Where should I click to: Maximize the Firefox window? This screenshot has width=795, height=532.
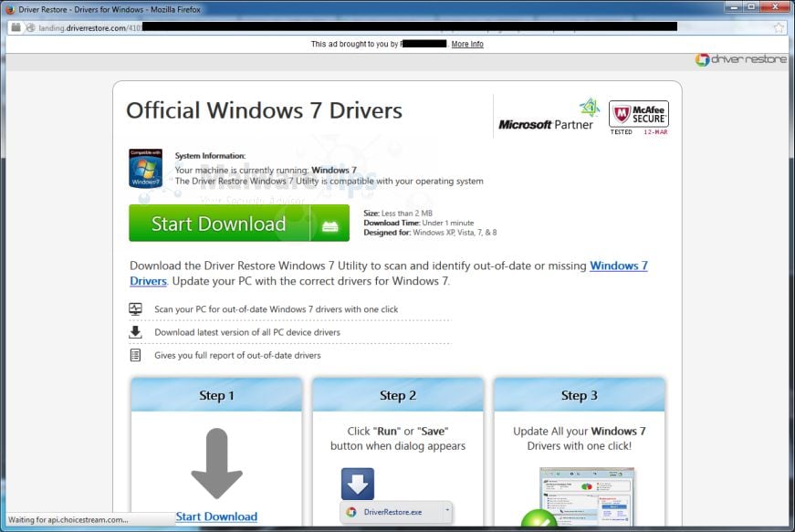click(751, 7)
